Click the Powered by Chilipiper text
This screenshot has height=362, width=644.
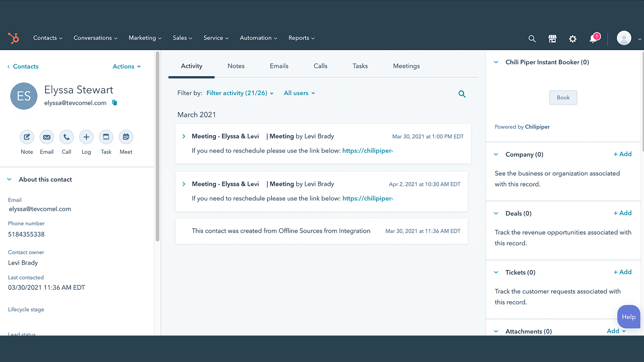pyautogui.click(x=522, y=127)
